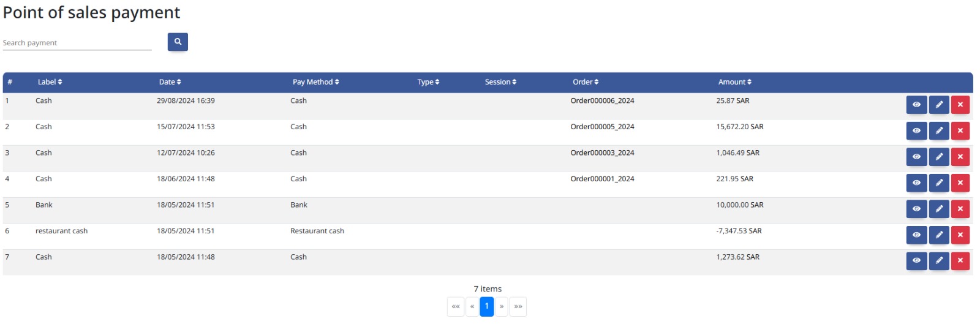Click the 7 items count text
980x324 pixels.
pos(488,288)
